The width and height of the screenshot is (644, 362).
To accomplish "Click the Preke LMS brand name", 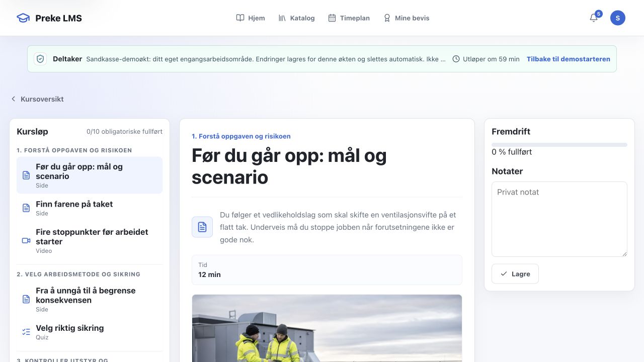I will pos(58,18).
